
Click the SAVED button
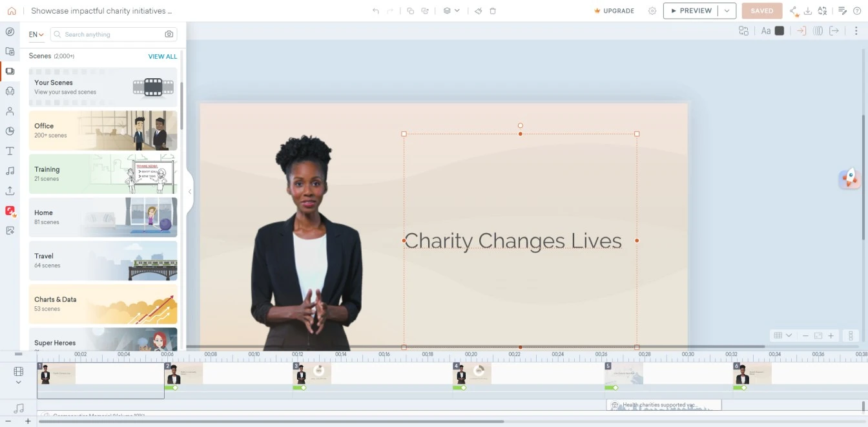(x=762, y=11)
